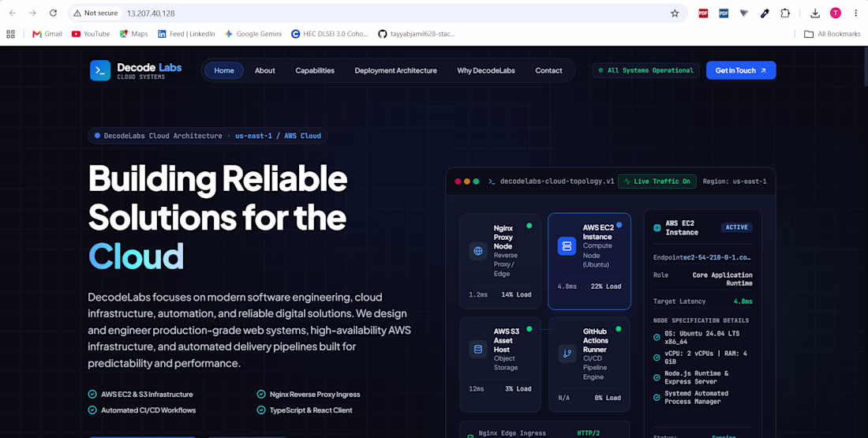
Task: Click the Endpoint ec2-54-210-0-1 value
Action: [x=716, y=257]
